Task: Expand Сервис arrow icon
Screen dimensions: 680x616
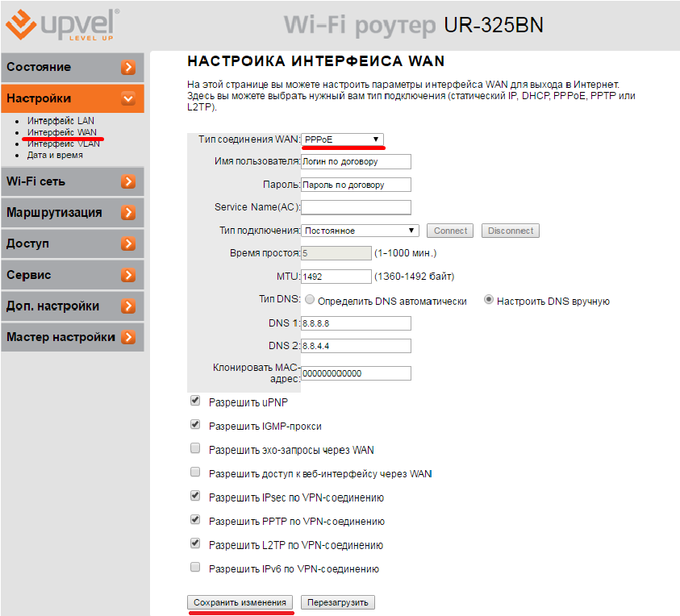Action: [127, 275]
